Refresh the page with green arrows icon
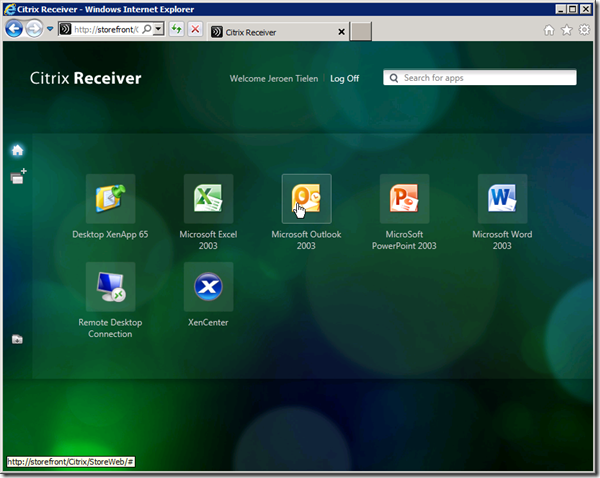Screen dimensions: 600x478 176,29
